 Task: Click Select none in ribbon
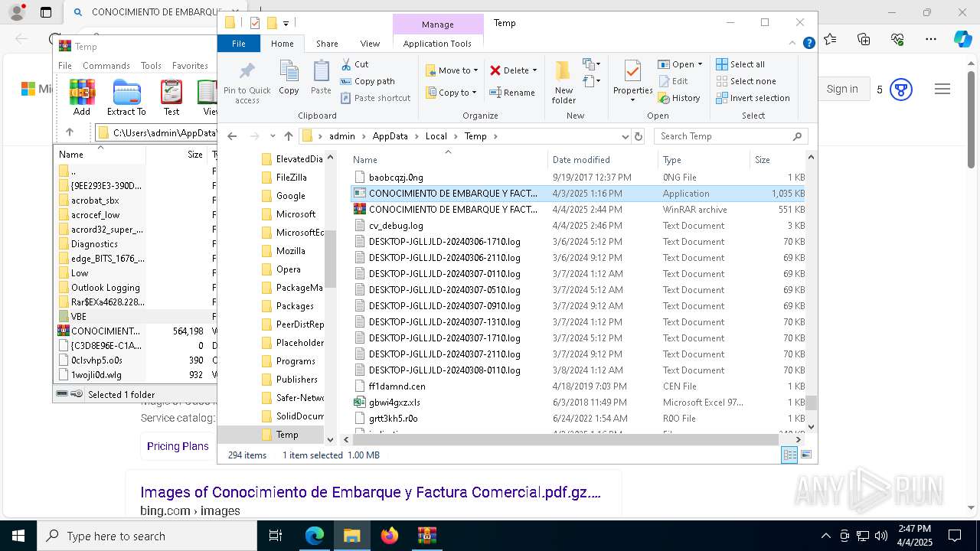[746, 81]
